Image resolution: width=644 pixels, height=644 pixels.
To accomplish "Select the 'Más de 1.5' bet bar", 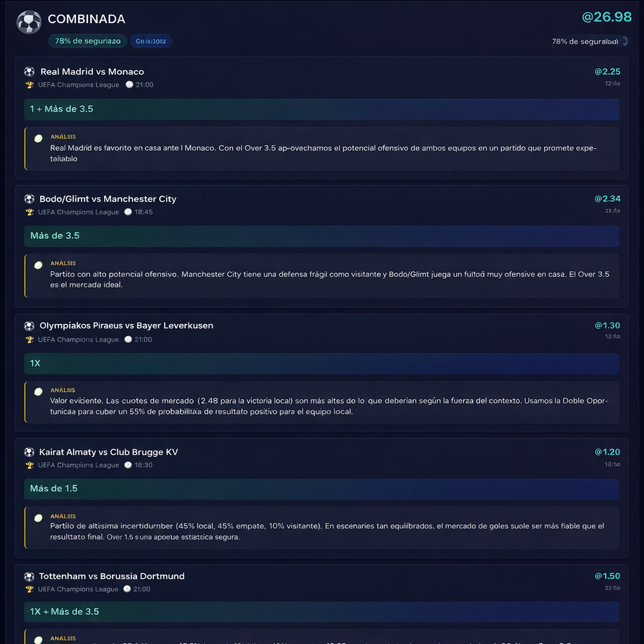I will tap(321, 489).
